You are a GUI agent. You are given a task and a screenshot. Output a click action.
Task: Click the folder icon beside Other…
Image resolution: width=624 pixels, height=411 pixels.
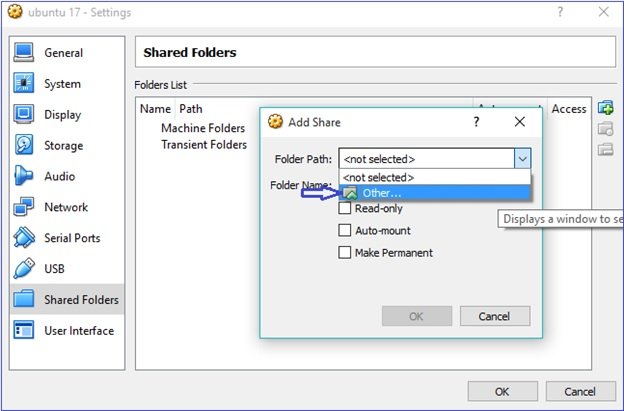point(350,193)
